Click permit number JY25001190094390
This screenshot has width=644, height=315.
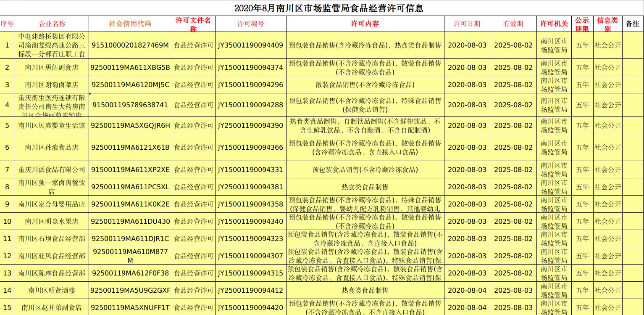click(250, 125)
